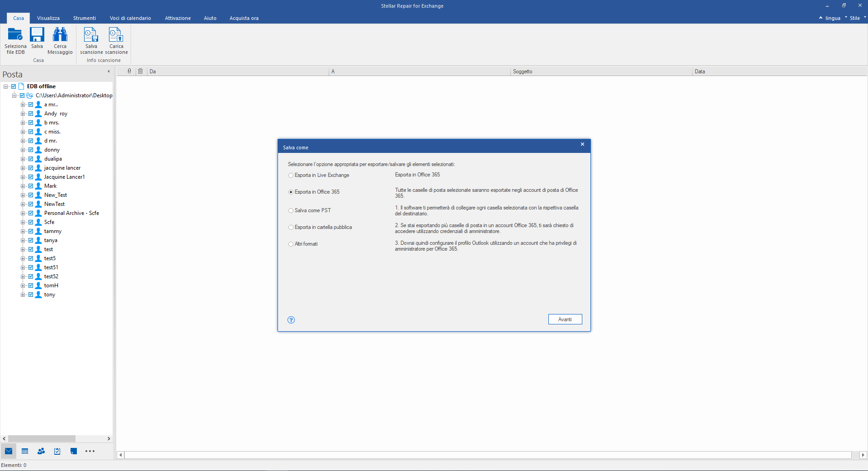Image resolution: width=868 pixels, height=471 pixels.
Task: Open the Seleziona file EDB tool
Action: tap(15, 41)
